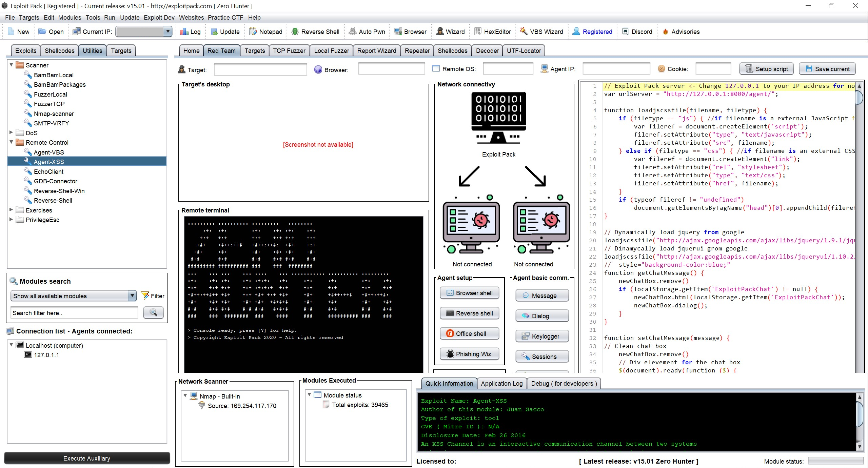Switch to the UTF-Locator tab
Screen dimensions: 868x468
point(524,50)
